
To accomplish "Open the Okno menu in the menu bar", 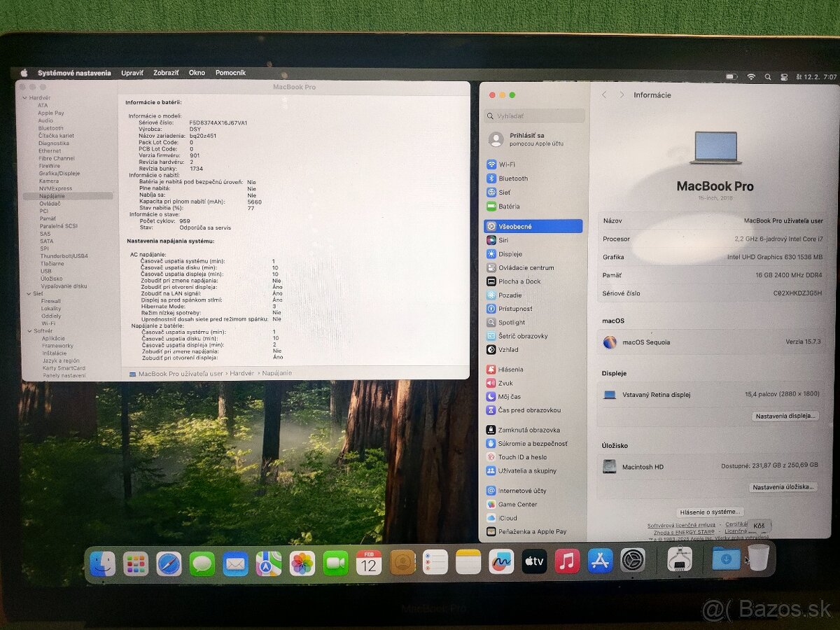I will click(x=196, y=72).
